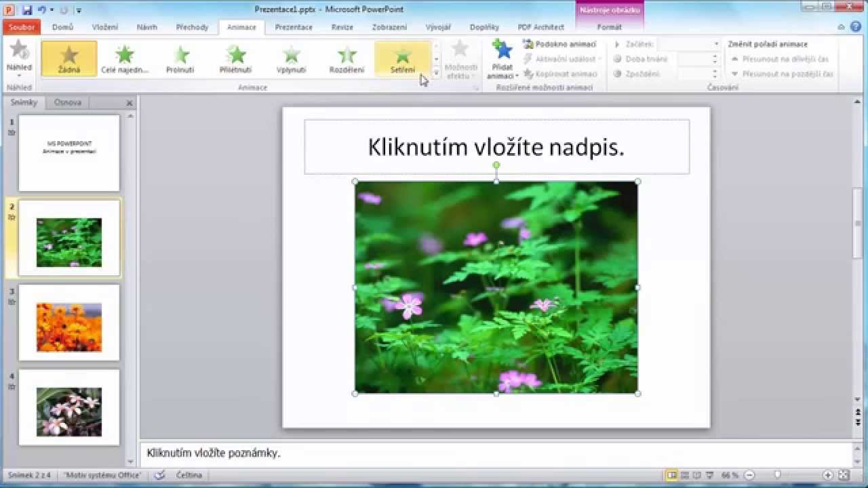868x488 pixels.
Task: Start slideshow from status bar icon
Action: coord(710,475)
